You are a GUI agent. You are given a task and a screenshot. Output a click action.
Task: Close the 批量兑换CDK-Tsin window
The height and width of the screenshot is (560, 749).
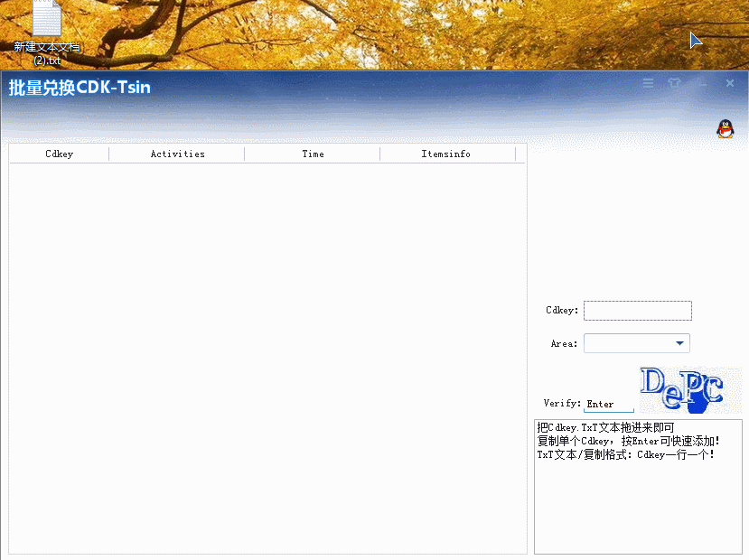[729, 83]
